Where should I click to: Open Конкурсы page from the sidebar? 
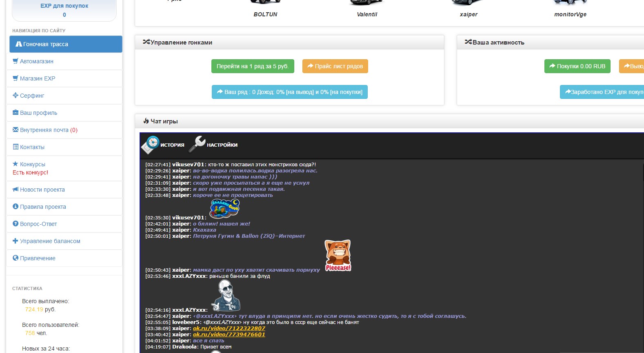pos(32,164)
